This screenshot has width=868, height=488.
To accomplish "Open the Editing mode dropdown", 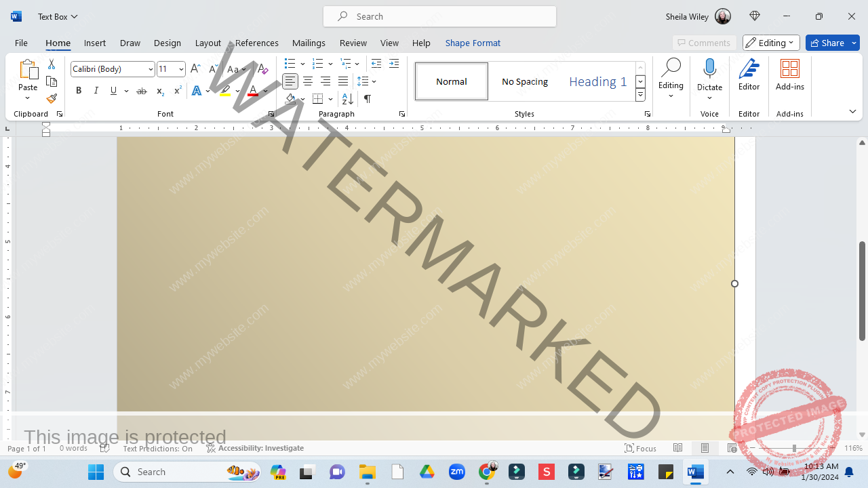I will click(771, 43).
